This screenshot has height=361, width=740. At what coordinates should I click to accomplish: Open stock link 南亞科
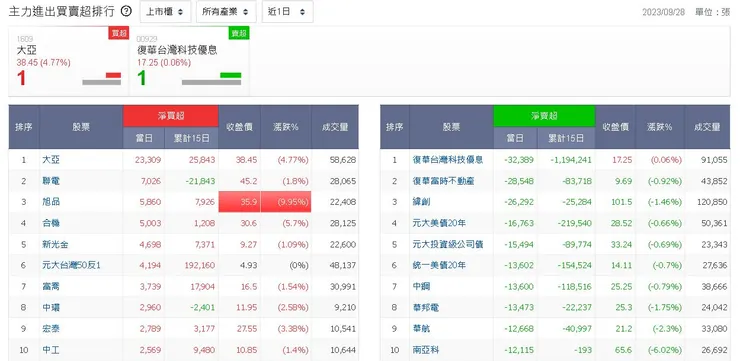pos(426,350)
